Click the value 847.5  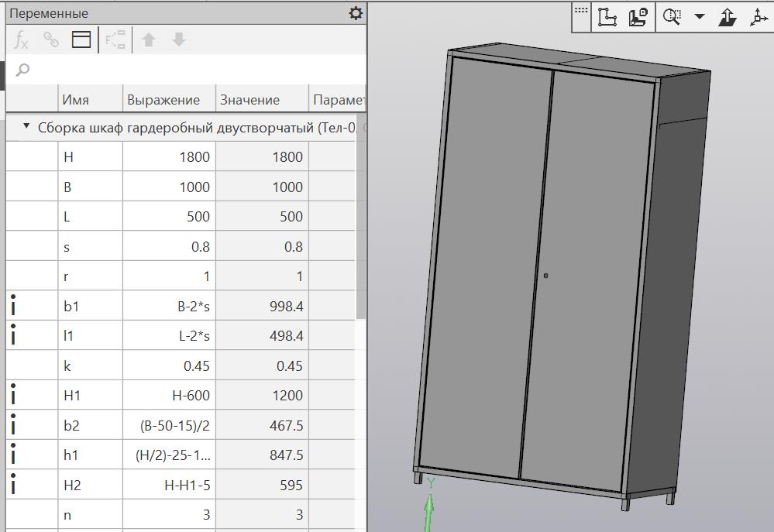287,455
